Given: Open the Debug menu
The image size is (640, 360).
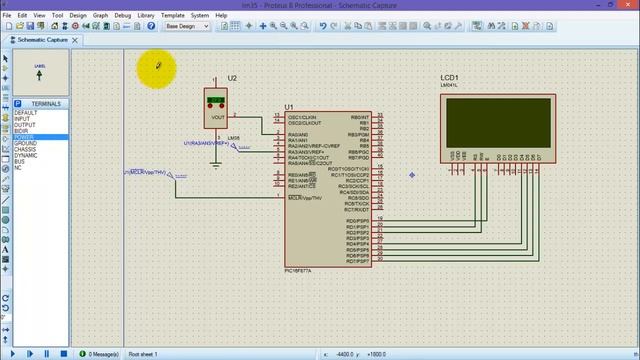Looking at the screenshot, I should click(122, 16).
